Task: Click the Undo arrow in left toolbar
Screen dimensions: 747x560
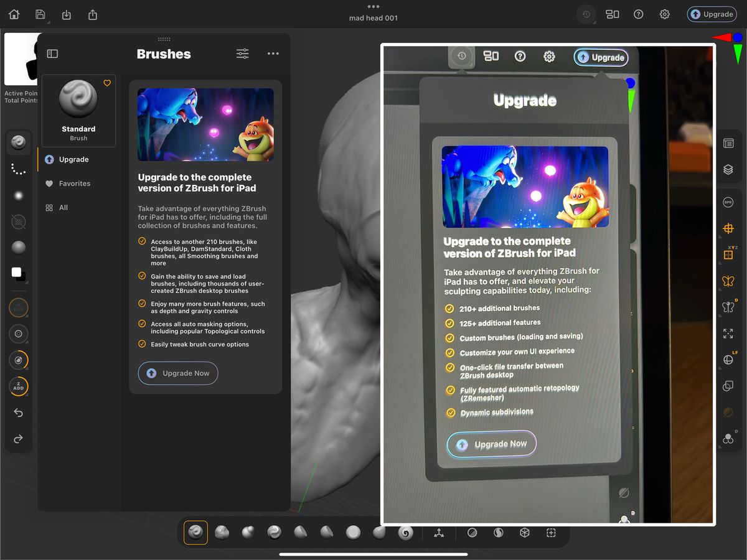Action: [x=19, y=413]
